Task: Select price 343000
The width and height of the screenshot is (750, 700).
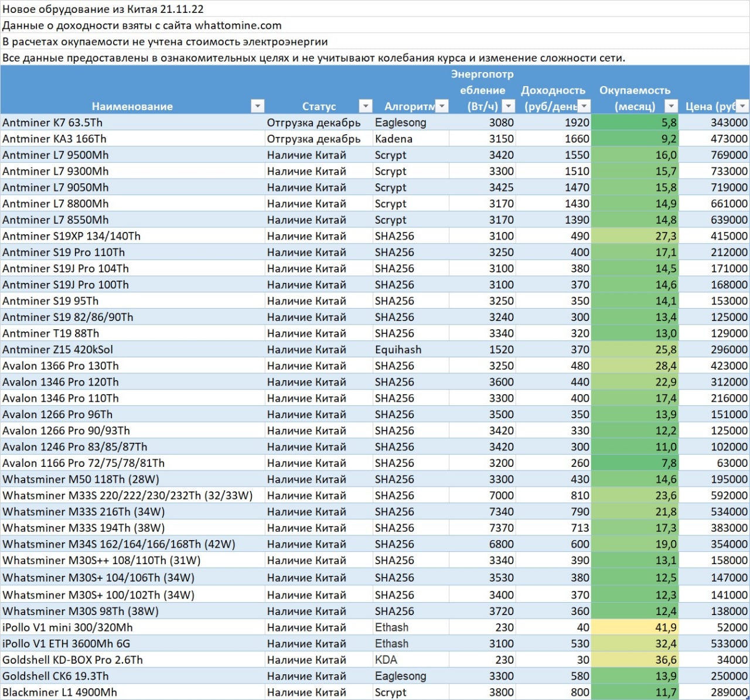Action: (714, 122)
